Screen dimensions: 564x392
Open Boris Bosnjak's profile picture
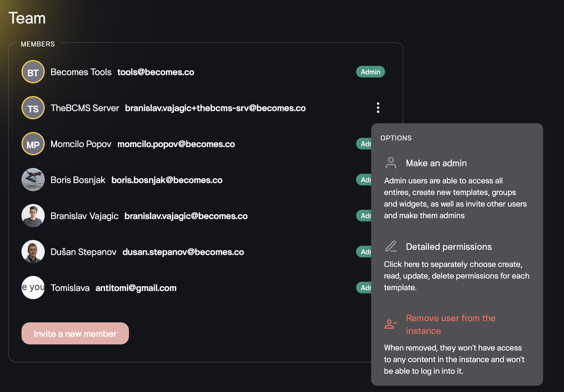click(x=33, y=180)
